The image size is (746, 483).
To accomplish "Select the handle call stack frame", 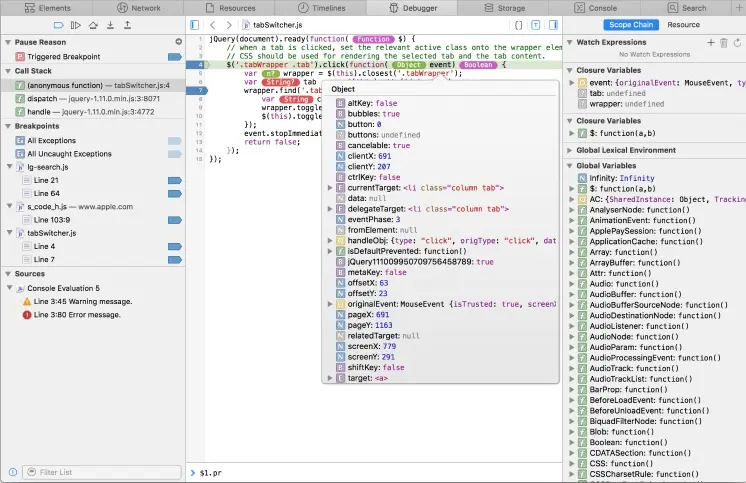I will 93,112.
